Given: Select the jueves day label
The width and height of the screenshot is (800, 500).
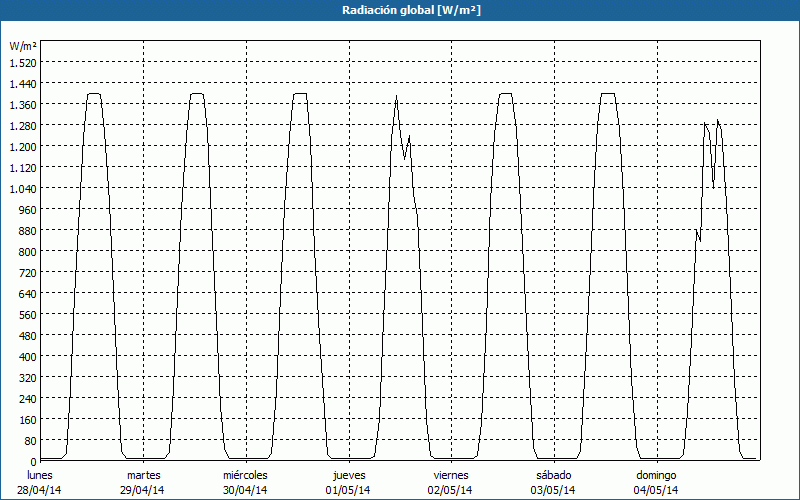Looking at the screenshot, I should pyautogui.click(x=348, y=475).
